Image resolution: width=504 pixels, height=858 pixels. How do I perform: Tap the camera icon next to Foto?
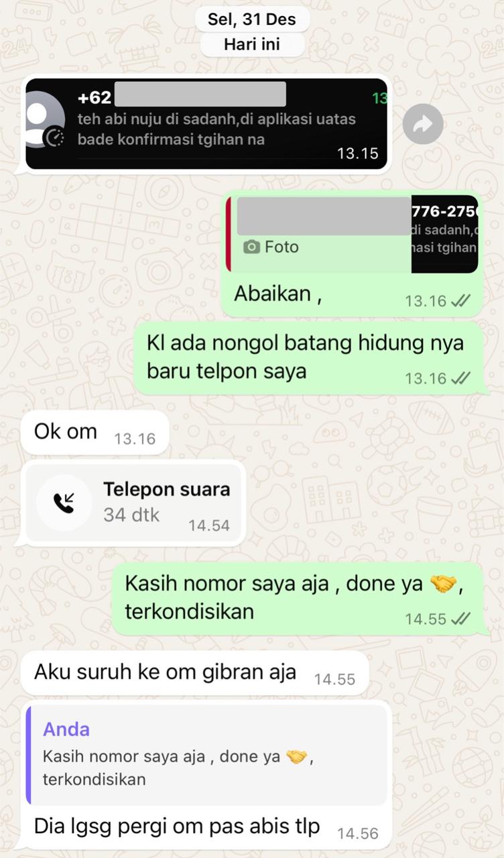point(251,247)
